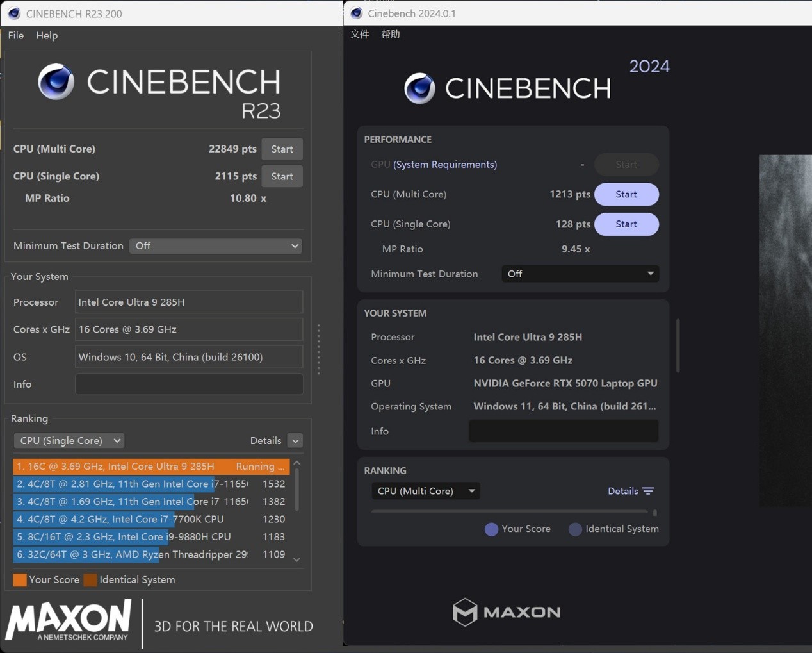
Task: Click the Cinebench 2024 title bar icon
Action: click(357, 13)
